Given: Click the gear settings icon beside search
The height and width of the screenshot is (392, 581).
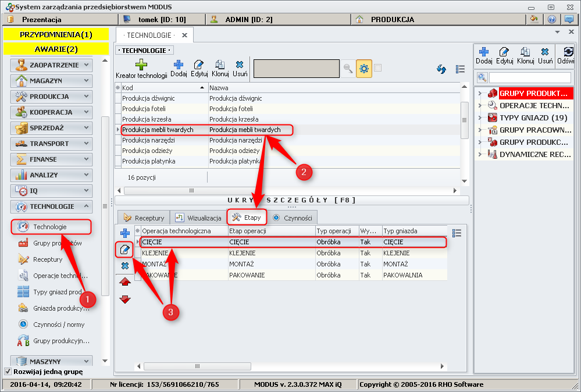Looking at the screenshot, I should pyautogui.click(x=364, y=69).
